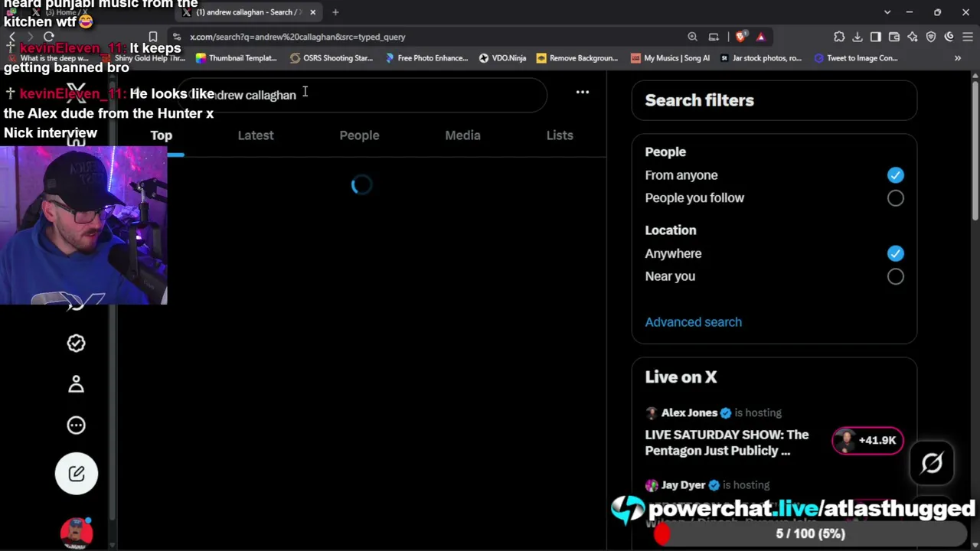Screen dimensions: 980x551
Task: Open the Brave Wallet icon
Action: click(x=894, y=37)
